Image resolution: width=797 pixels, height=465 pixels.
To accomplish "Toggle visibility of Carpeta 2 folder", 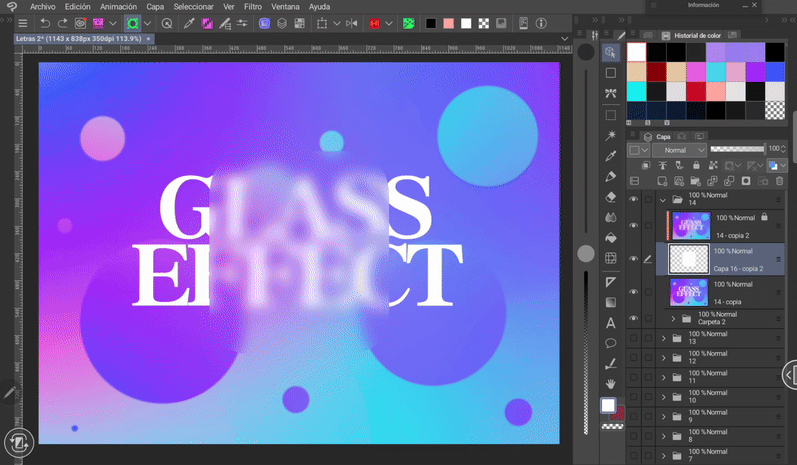I will point(634,319).
